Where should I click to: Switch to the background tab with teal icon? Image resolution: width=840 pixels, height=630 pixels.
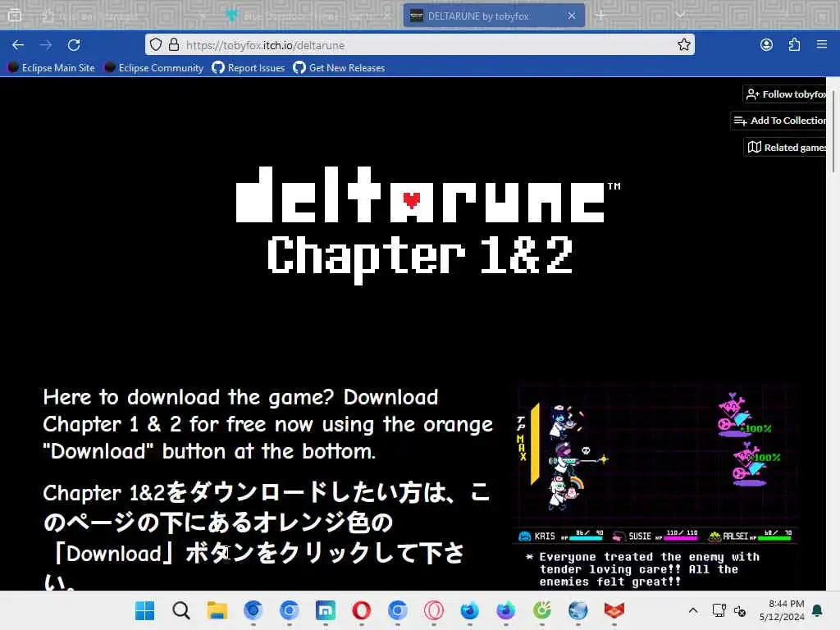(x=308, y=16)
